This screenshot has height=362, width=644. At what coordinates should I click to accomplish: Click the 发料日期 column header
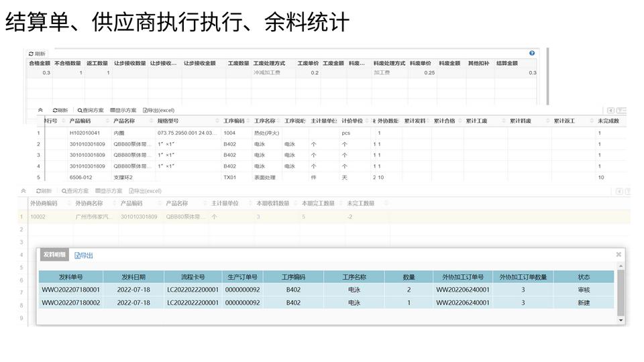(133, 277)
